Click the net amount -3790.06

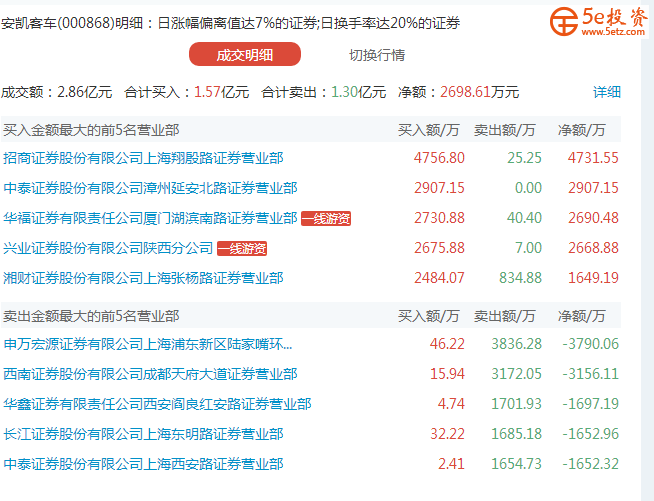[590, 344]
